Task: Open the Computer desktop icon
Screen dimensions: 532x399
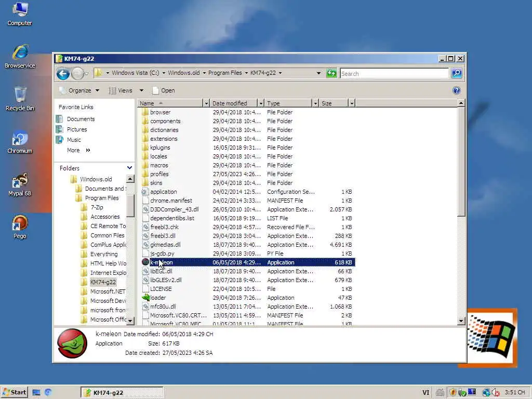Action: pos(20,14)
